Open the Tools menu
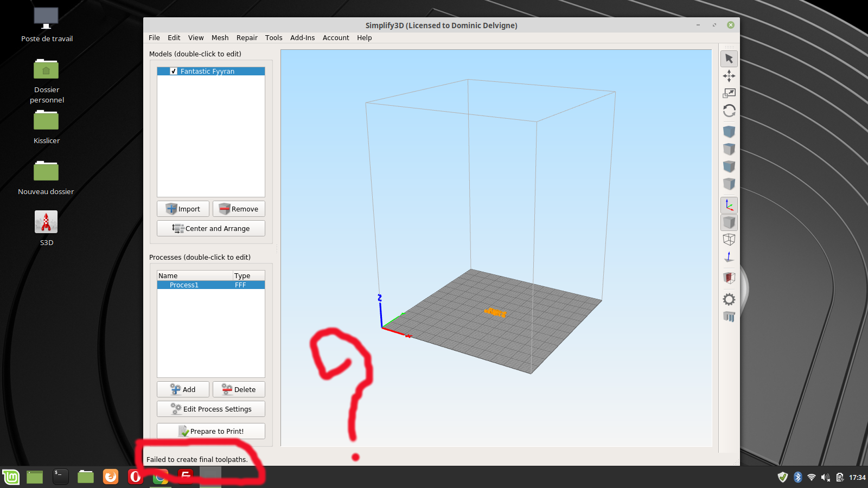The image size is (868, 488). coord(273,38)
